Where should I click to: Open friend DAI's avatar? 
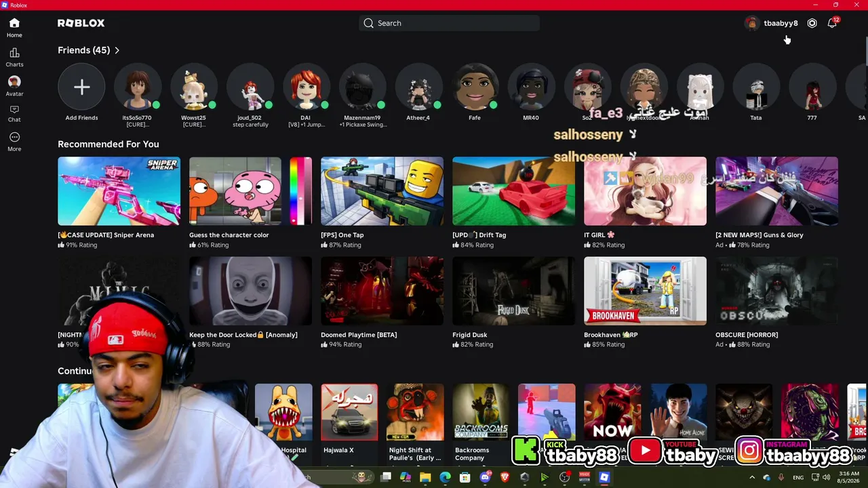tap(307, 87)
